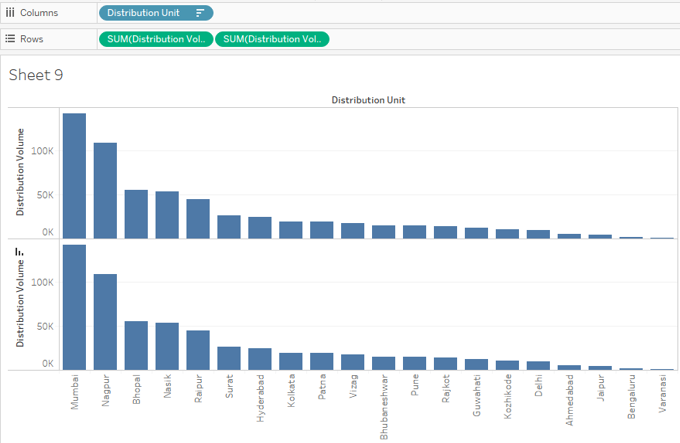Viewport: 680px width, 443px height.
Task: Click 50K tick on lower axis
Action: coord(45,326)
